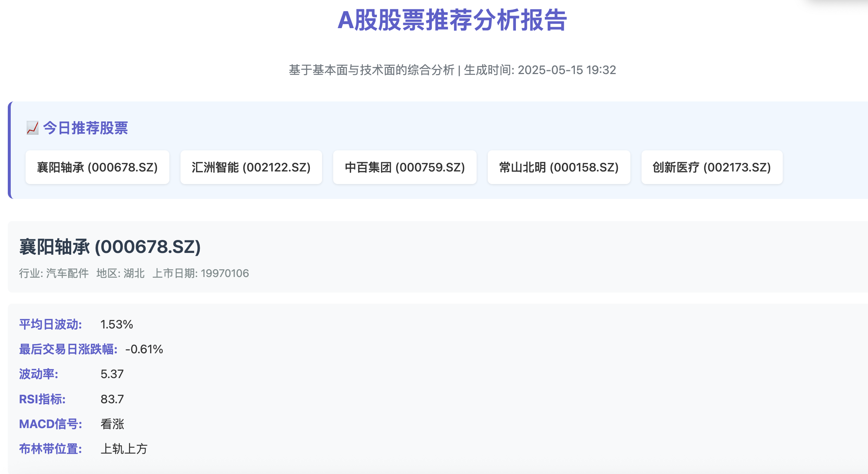Click the 布林带位置 label
This screenshot has width=868, height=474.
pyautogui.click(x=50, y=449)
